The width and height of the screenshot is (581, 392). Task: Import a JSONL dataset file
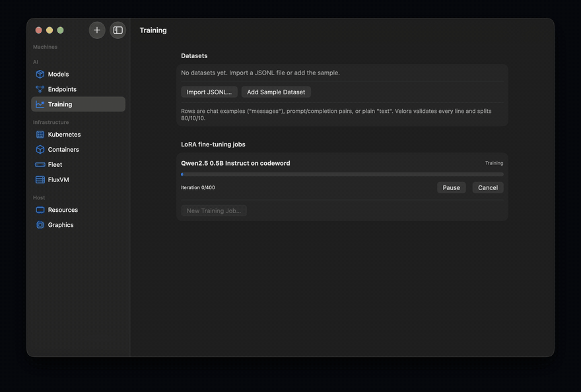coord(209,92)
